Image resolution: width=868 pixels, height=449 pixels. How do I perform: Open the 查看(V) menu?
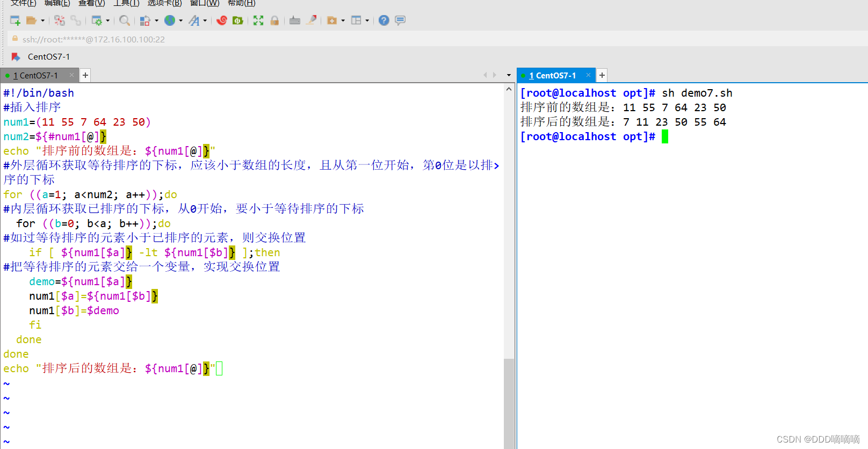(x=92, y=3)
